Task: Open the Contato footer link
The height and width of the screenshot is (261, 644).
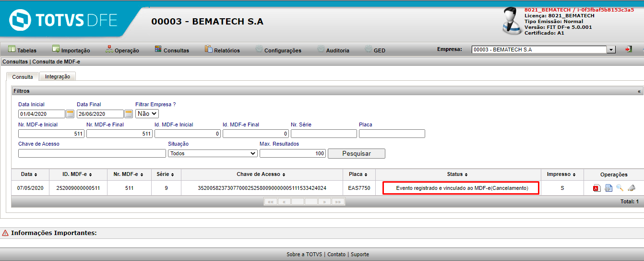Action: (336, 254)
